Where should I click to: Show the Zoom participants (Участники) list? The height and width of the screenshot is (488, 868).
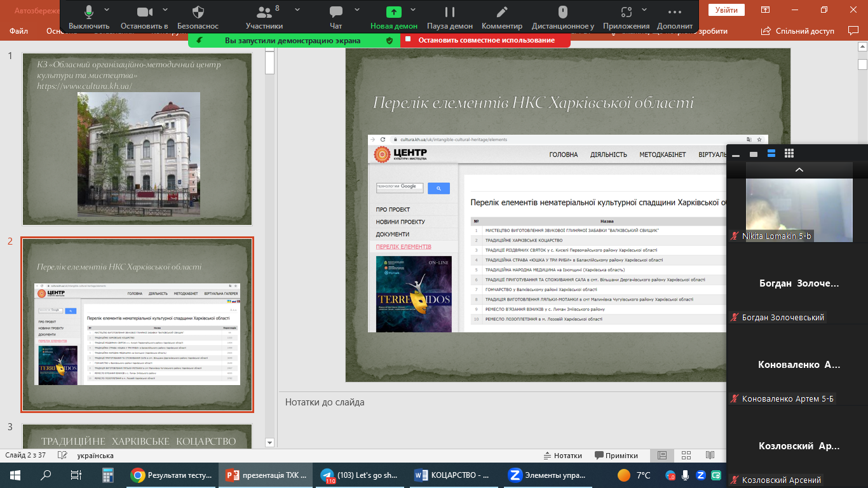264,17
